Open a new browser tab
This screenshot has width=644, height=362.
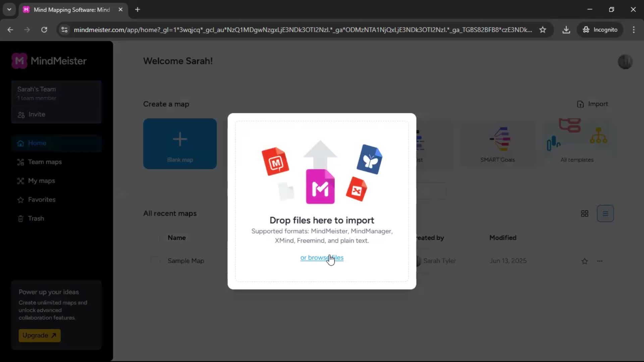point(138,10)
